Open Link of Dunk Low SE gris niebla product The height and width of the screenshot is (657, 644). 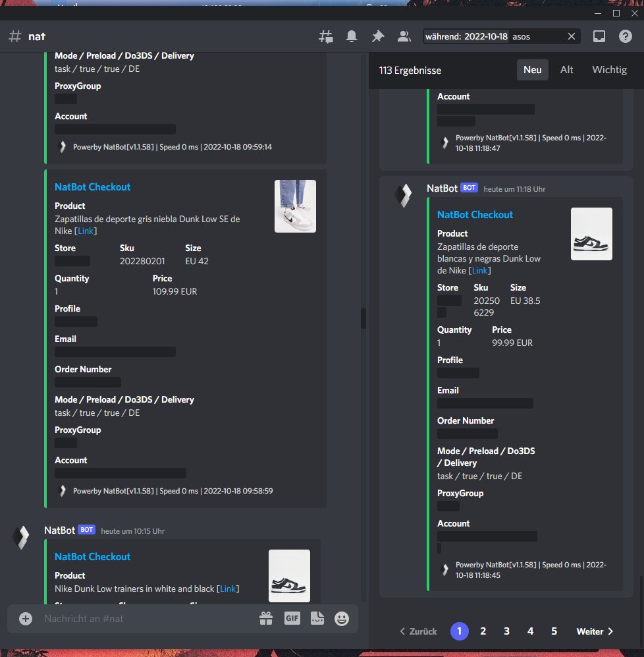click(86, 231)
